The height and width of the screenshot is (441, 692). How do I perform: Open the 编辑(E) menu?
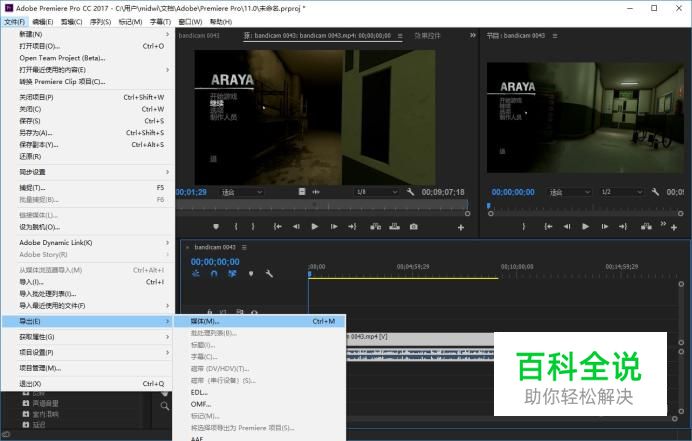click(x=42, y=22)
